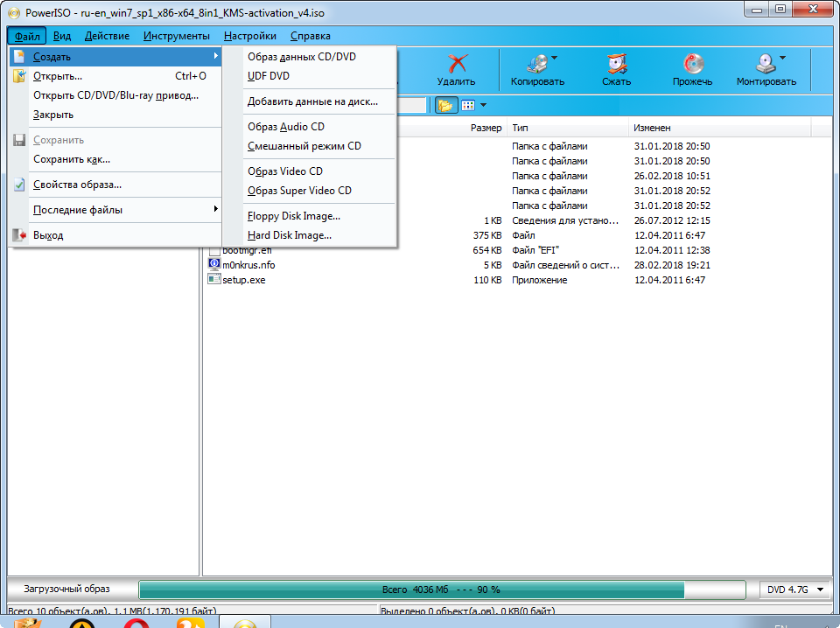Sort by the Изменен column header
This screenshot has width=840, height=628.
(719, 128)
